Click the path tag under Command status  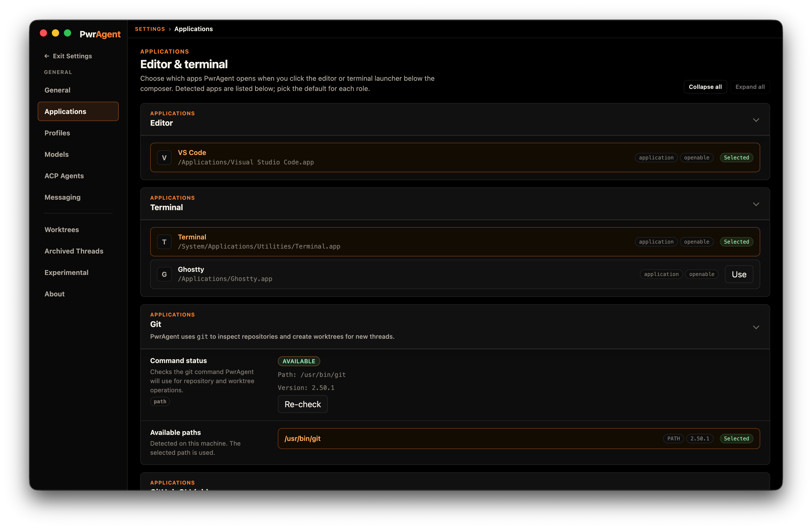click(x=160, y=401)
